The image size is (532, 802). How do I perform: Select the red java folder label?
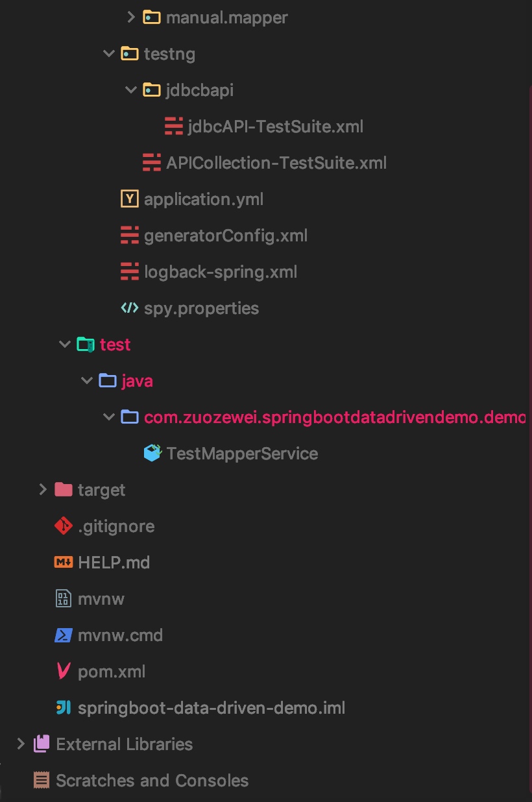(138, 382)
